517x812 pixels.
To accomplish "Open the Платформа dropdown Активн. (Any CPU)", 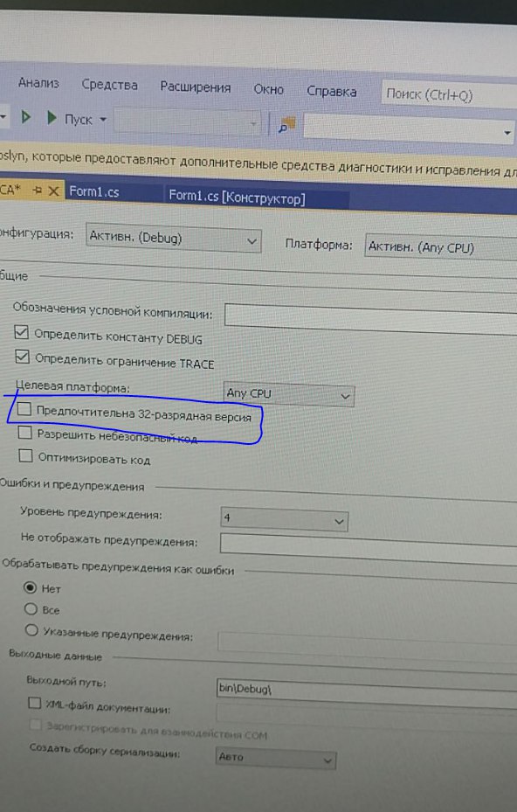I will pos(441,247).
